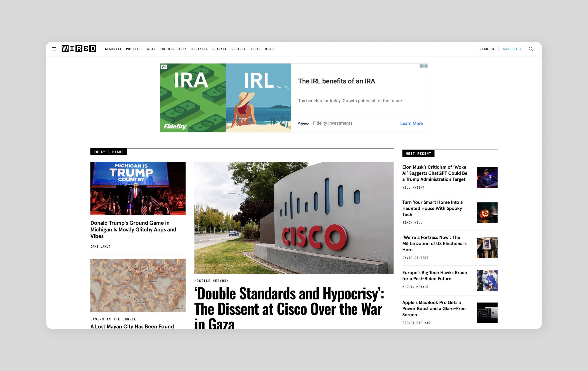Click the green IRA money ad image
The image size is (588, 371).
[x=193, y=98]
